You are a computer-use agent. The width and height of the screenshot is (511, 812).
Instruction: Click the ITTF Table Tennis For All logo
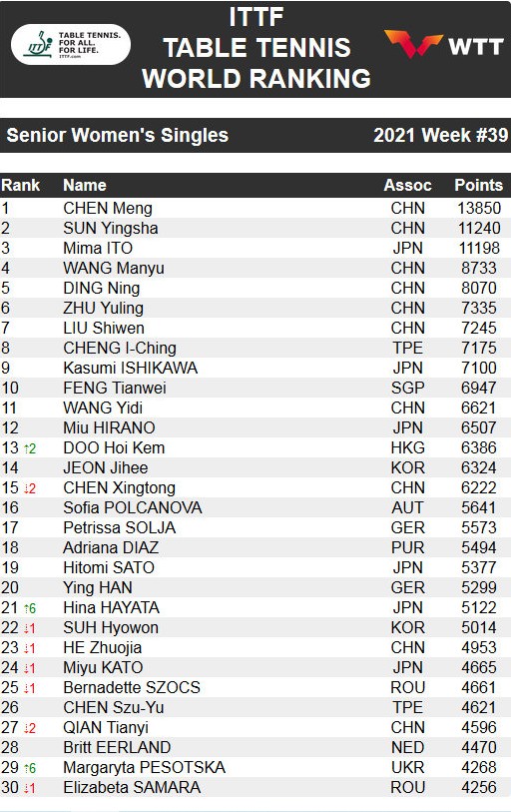(71, 45)
